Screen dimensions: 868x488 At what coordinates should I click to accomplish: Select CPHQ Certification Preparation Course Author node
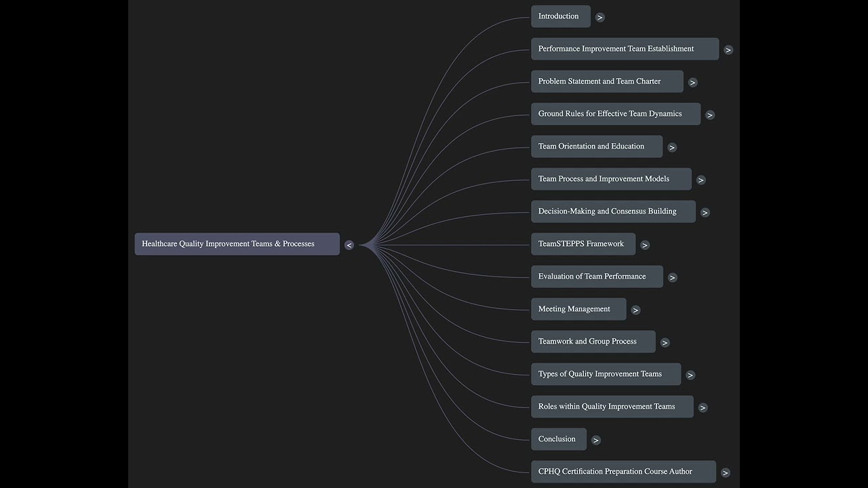click(623, 472)
